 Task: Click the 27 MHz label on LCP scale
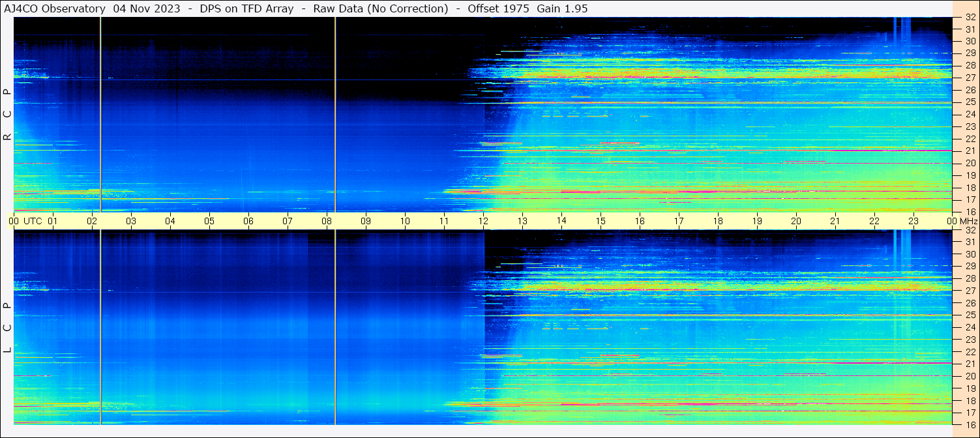tap(970, 291)
